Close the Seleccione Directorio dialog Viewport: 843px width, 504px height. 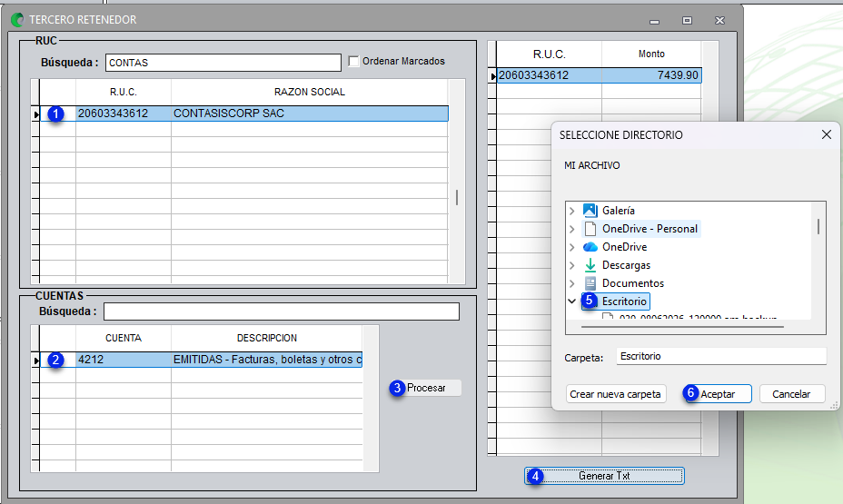coord(827,134)
